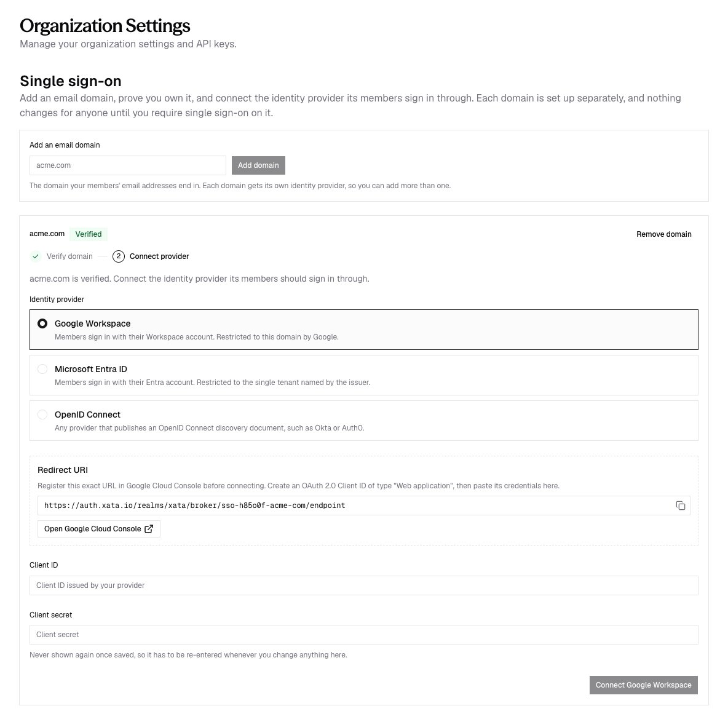Focus the email domain input field

point(128,165)
